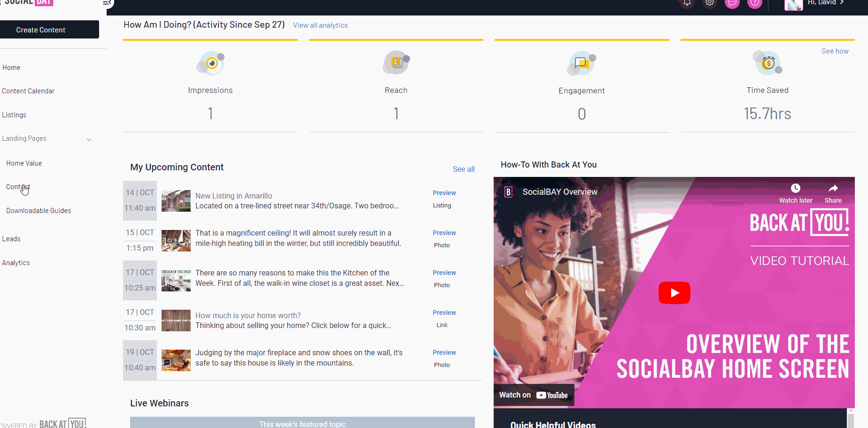
Task: Click See all upcoming content
Action: [464, 169]
